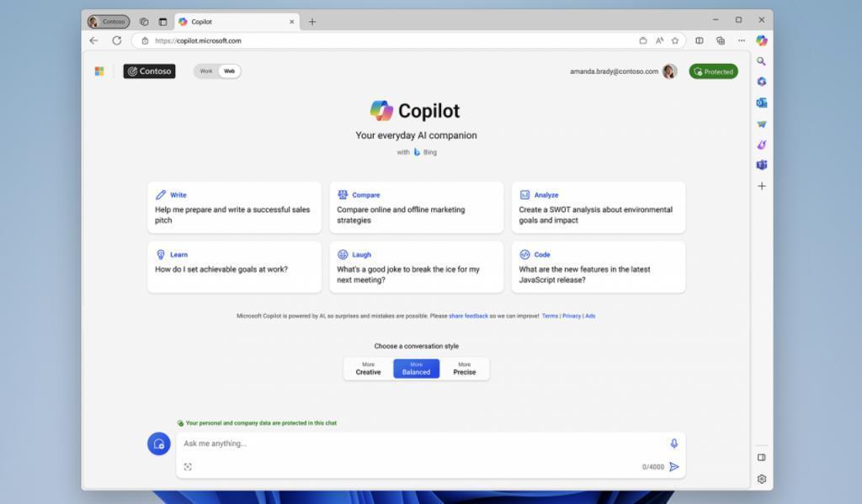Viewport: 862px width, 504px height.
Task: Click the Microsoft logo on the page
Action: click(99, 72)
